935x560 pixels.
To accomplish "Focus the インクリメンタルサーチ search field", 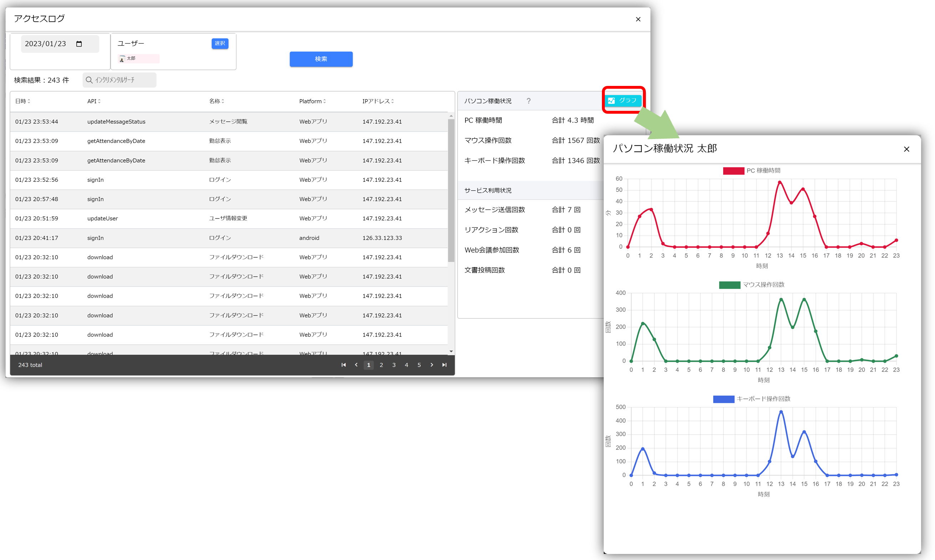I will [119, 80].
